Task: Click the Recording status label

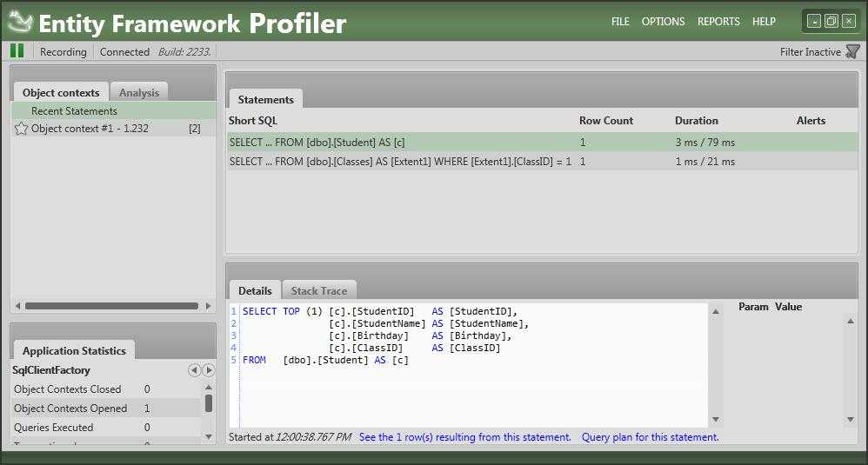Action: [63, 51]
